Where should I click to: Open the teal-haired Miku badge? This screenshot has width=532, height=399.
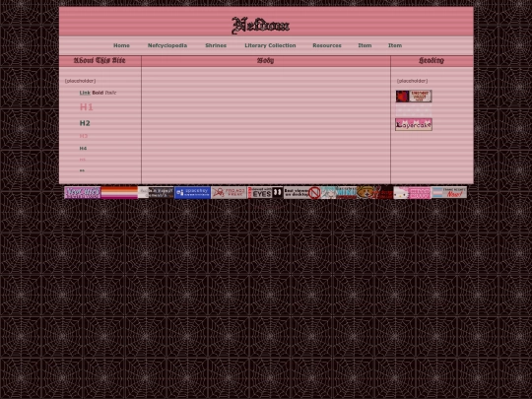339,193
